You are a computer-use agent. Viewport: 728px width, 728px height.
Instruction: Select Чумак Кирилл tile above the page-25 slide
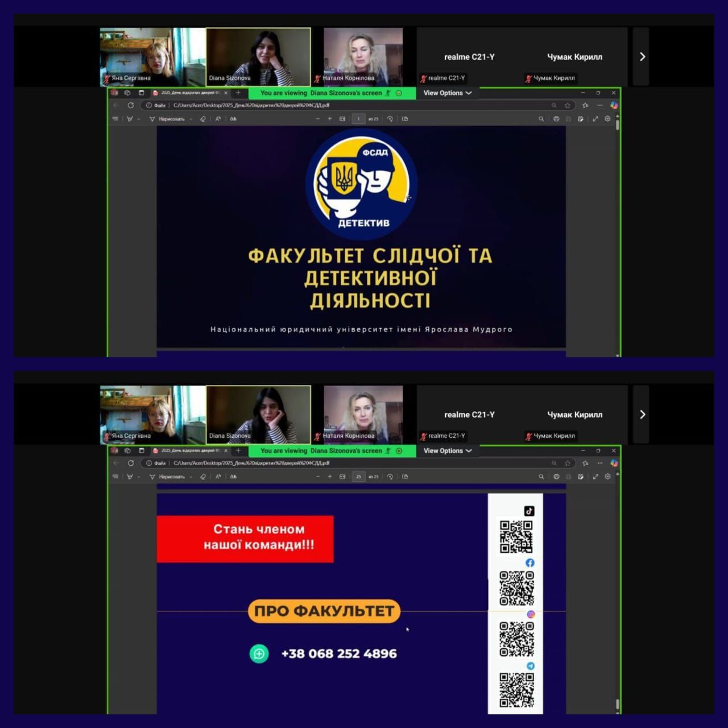pyautogui.click(x=574, y=415)
